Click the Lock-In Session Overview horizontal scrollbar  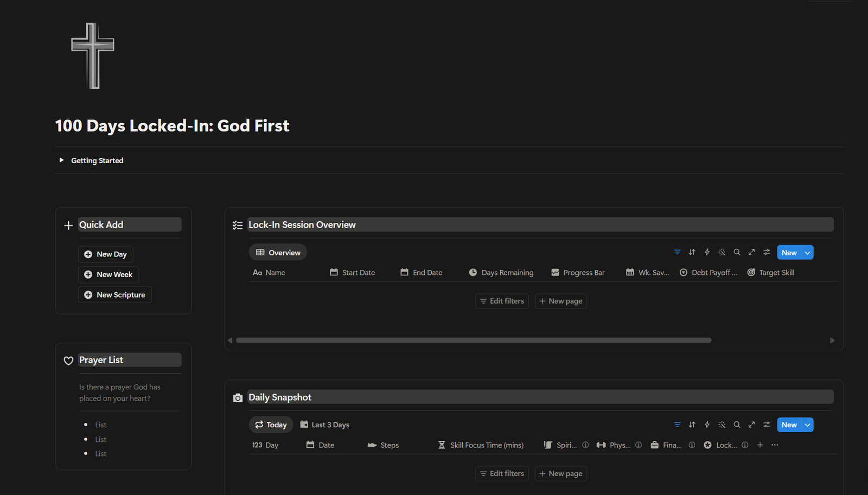tap(474, 340)
